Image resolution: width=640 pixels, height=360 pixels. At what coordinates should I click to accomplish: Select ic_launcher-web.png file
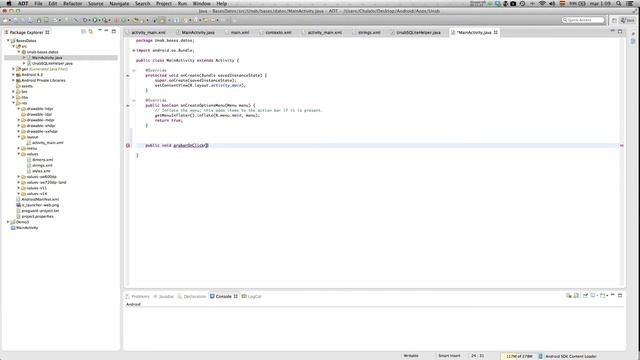coord(40,205)
